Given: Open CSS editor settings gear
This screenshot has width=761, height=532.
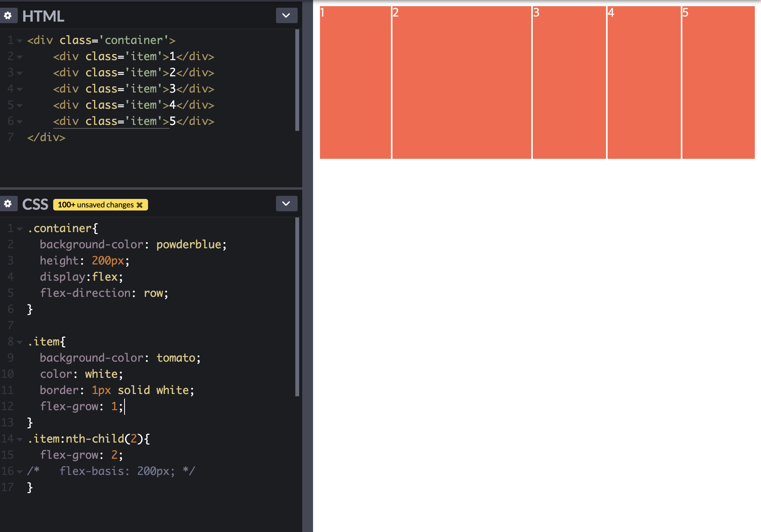Looking at the screenshot, I should (x=8, y=204).
